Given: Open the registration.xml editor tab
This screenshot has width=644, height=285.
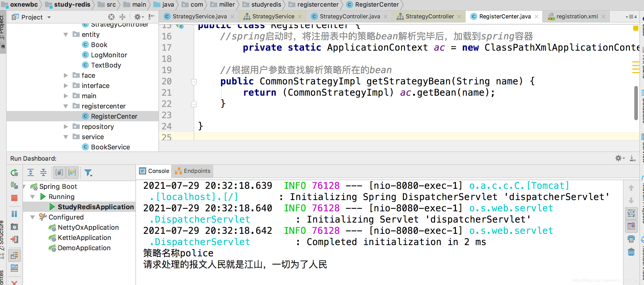Looking at the screenshot, I should (577, 17).
